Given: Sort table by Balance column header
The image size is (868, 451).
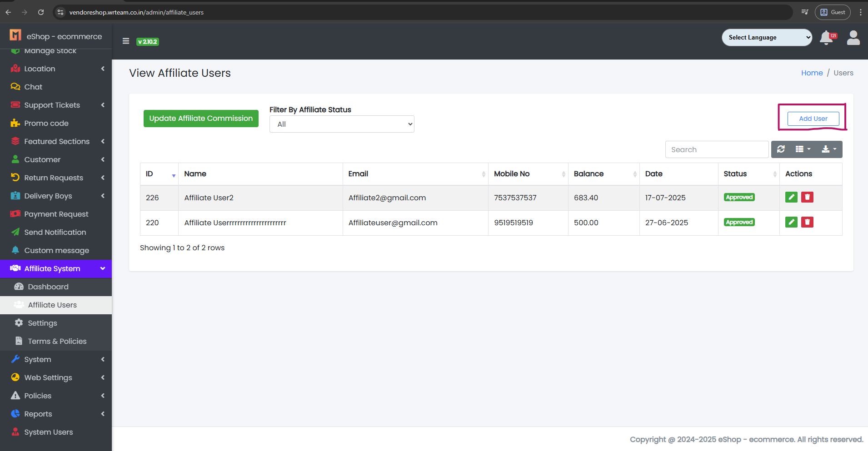Looking at the screenshot, I should point(604,174).
